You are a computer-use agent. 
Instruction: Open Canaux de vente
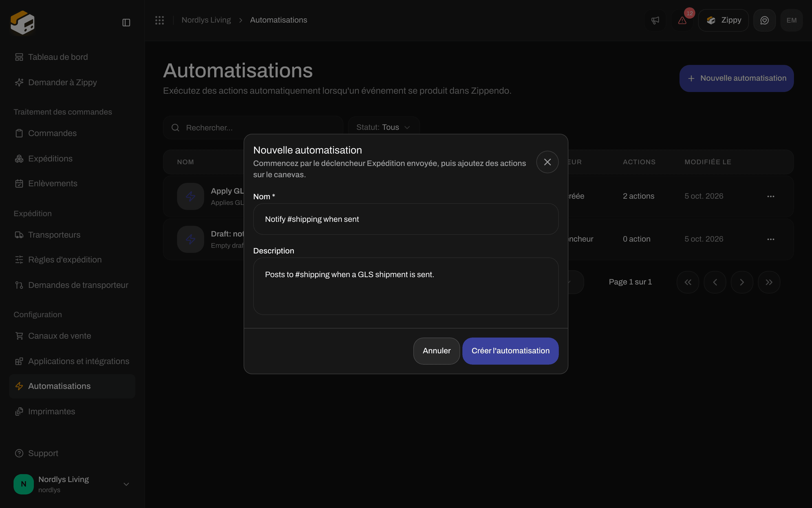pyautogui.click(x=72, y=336)
